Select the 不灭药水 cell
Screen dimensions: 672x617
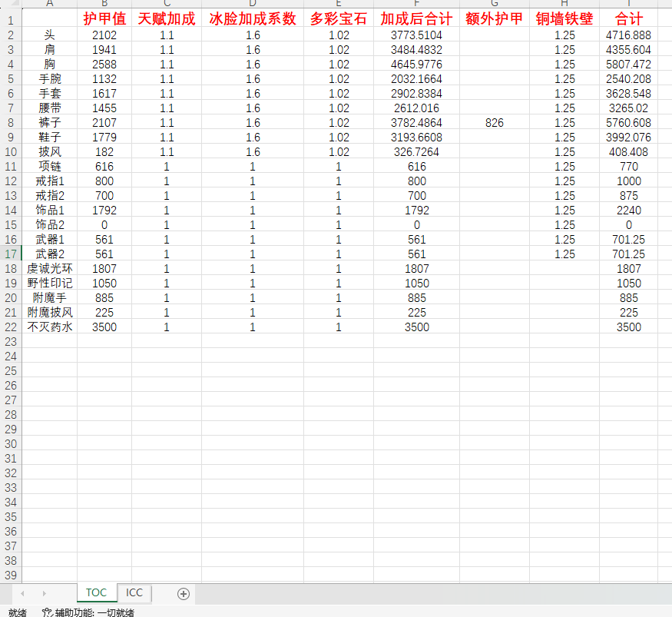pyautogui.click(x=49, y=327)
